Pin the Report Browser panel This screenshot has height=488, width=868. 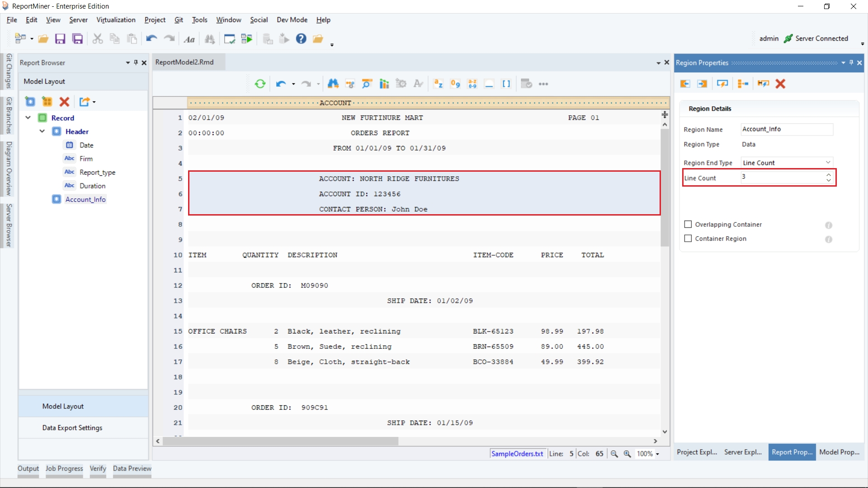(136, 62)
